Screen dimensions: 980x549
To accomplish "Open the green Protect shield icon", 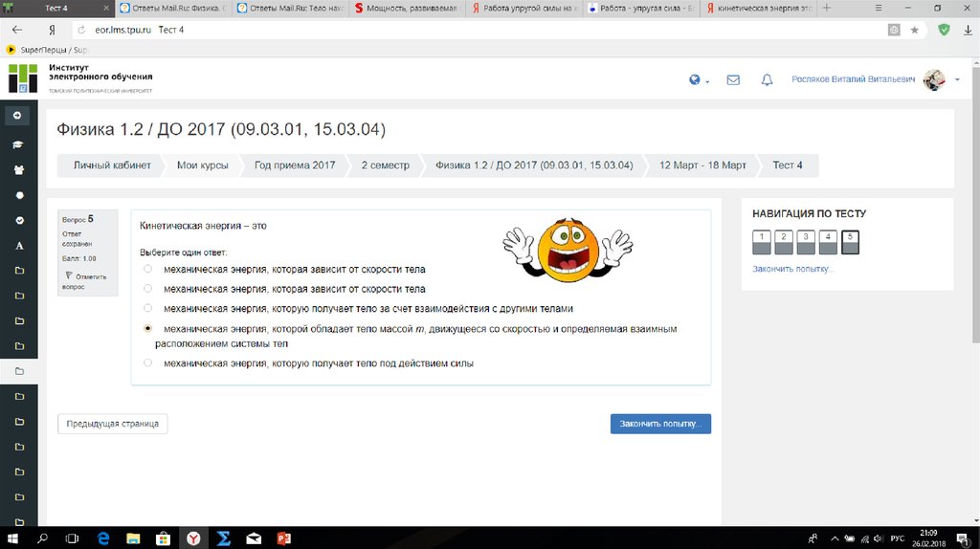I will (x=944, y=30).
